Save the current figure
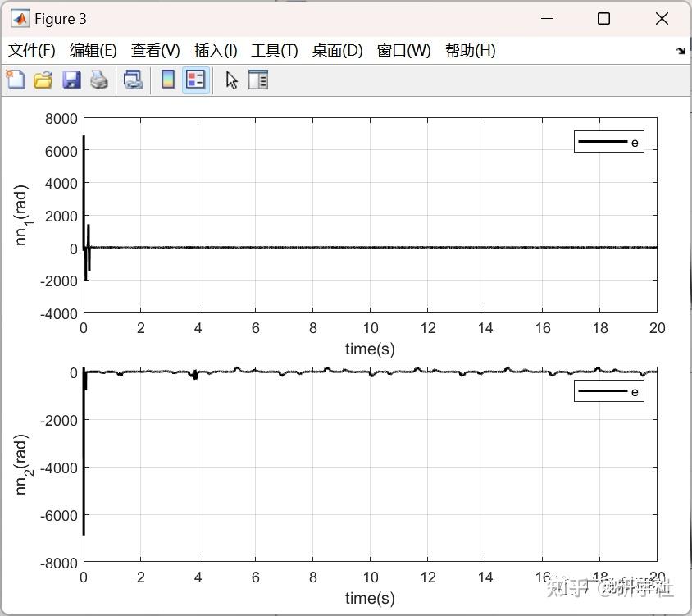The width and height of the screenshot is (692, 616). click(70, 80)
